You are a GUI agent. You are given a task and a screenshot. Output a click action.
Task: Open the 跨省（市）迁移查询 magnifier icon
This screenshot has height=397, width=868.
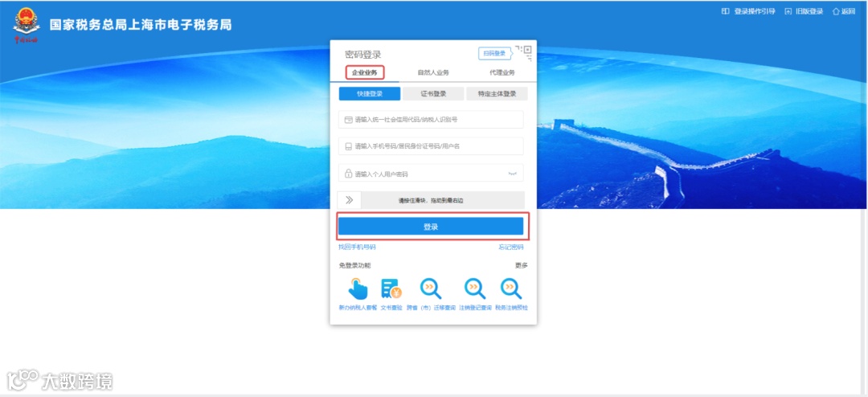[x=430, y=289]
